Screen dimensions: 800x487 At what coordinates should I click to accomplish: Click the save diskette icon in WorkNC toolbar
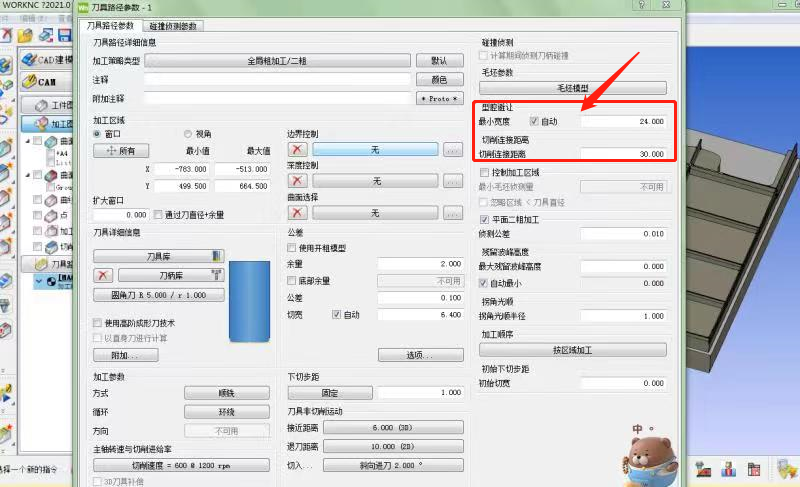(x=65, y=35)
